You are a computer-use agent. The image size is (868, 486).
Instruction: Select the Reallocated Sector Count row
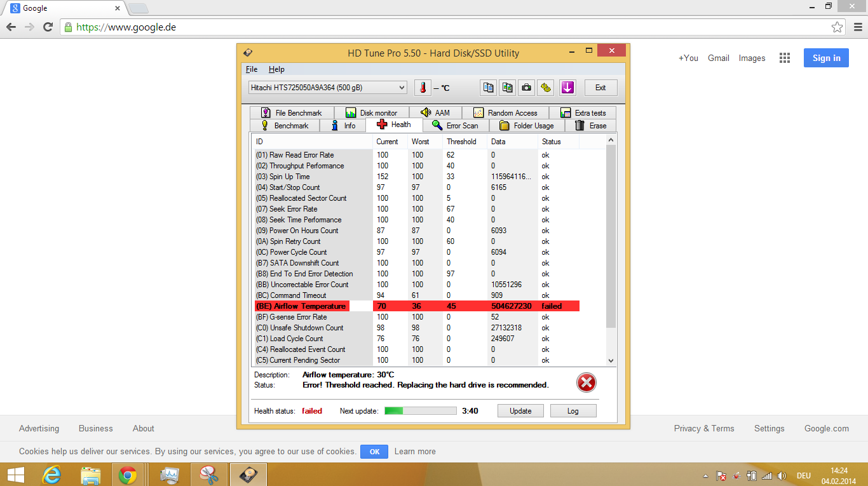(x=417, y=198)
